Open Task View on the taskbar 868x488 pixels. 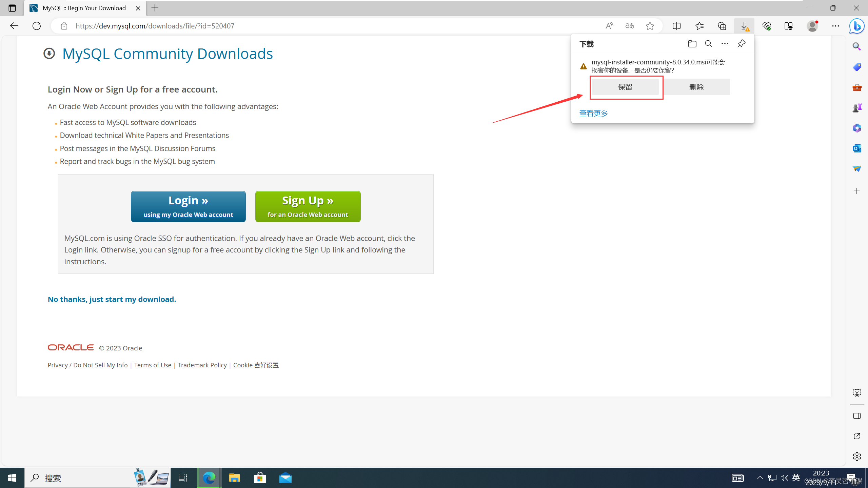pos(183,478)
